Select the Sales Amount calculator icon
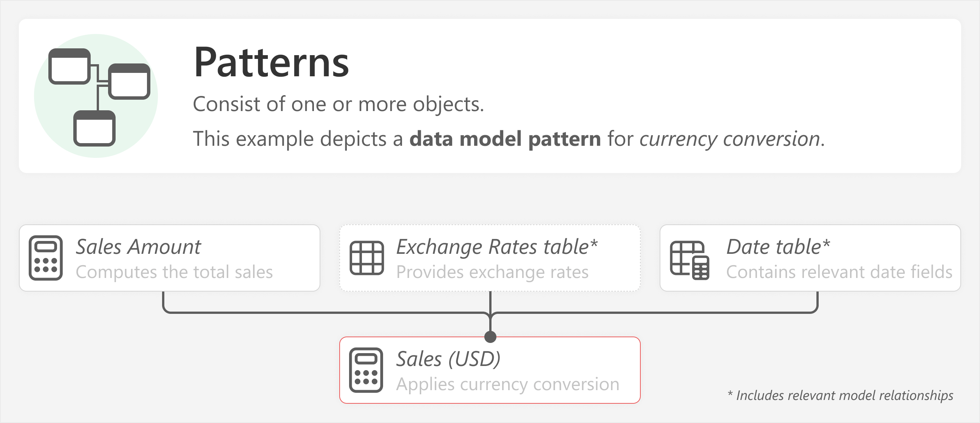 pos(46,258)
